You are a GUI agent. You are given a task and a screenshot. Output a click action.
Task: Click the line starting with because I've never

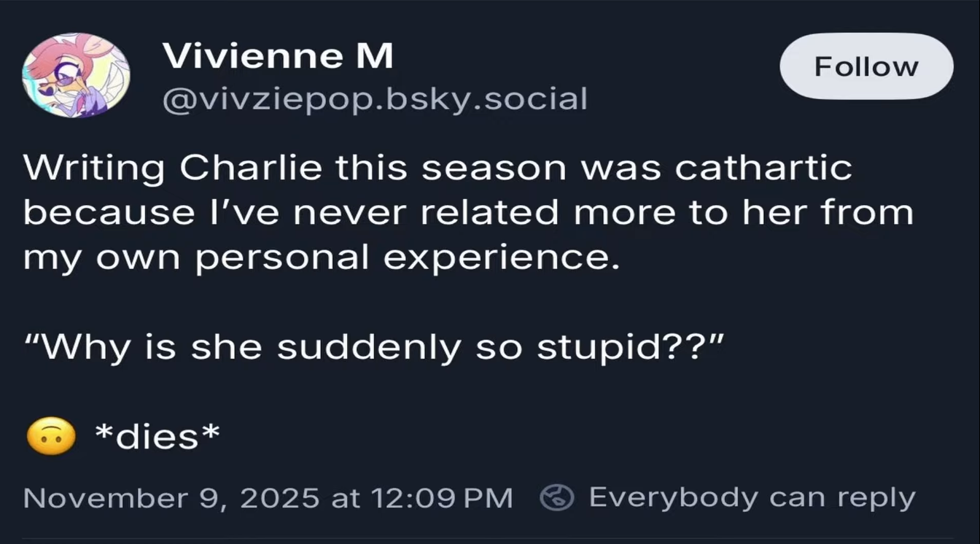click(x=467, y=213)
